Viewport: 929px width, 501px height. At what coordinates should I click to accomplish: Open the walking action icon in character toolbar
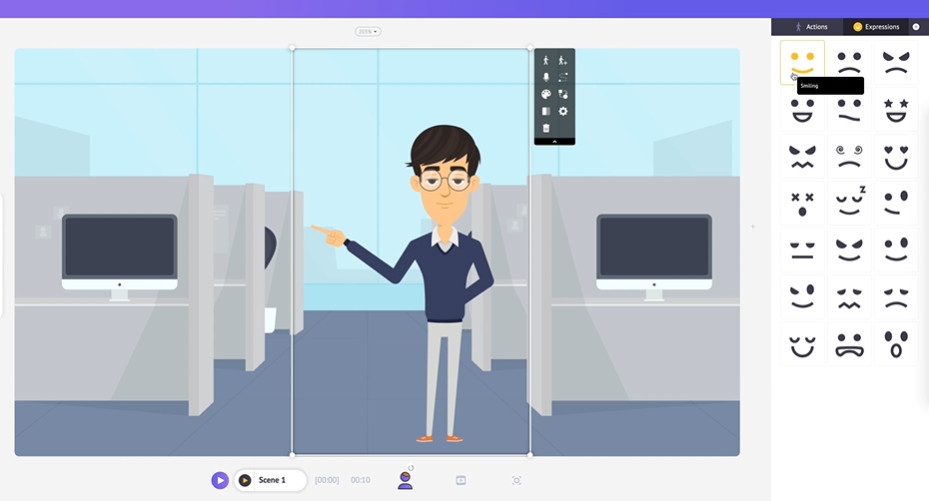click(x=546, y=60)
